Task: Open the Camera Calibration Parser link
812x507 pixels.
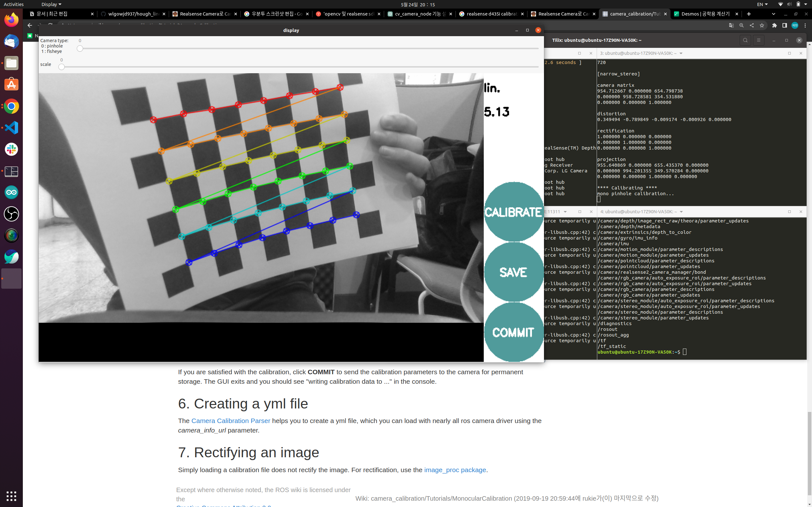Action: click(231, 420)
